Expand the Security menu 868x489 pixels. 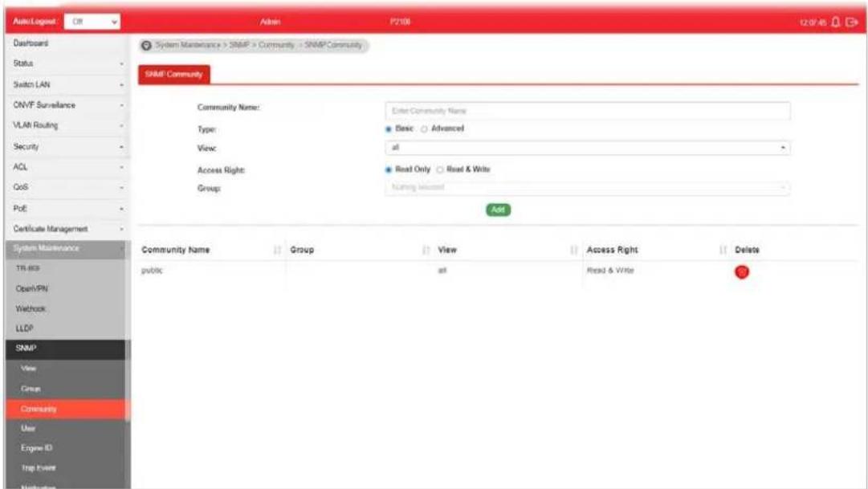[x=67, y=147]
